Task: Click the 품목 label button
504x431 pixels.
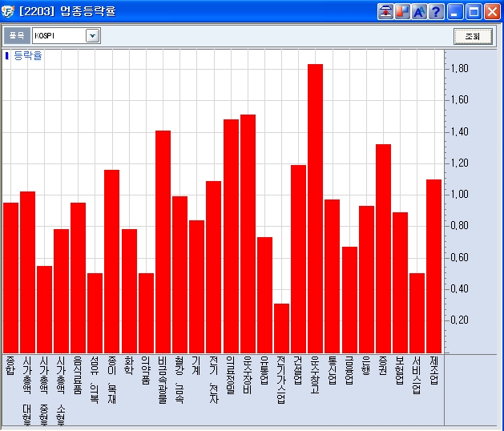Action: click(17, 36)
